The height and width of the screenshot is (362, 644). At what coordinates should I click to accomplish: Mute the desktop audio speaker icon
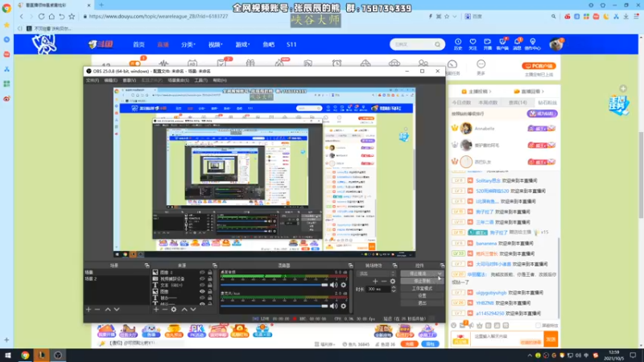(x=333, y=285)
